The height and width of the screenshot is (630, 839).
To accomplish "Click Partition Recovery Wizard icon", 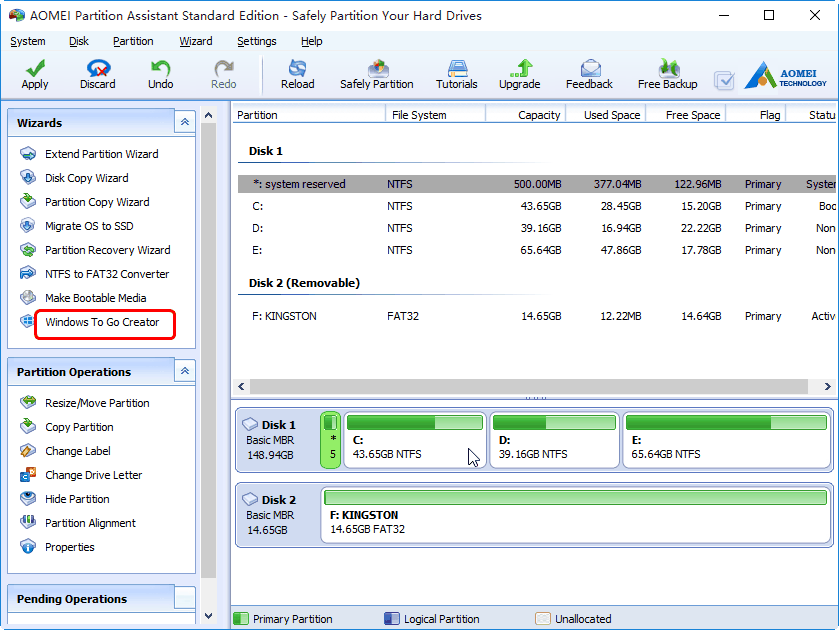I will (28, 250).
